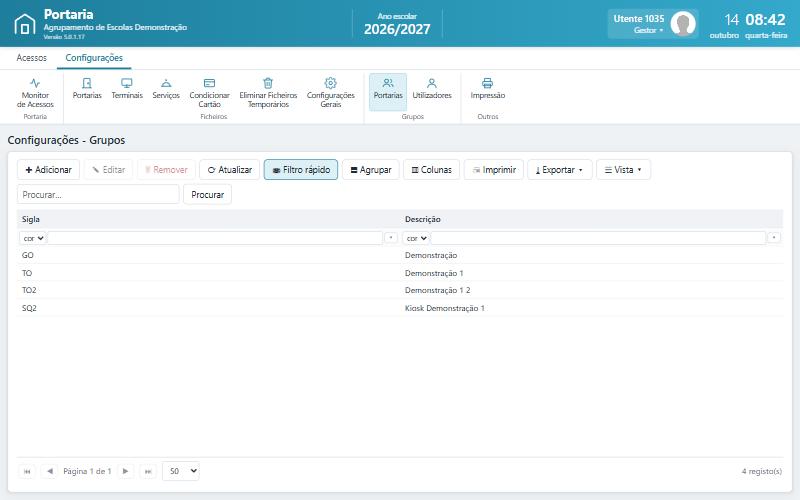Image resolution: width=800 pixels, height=500 pixels.
Task: Open the Vista dropdown menu
Action: click(x=623, y=169)
